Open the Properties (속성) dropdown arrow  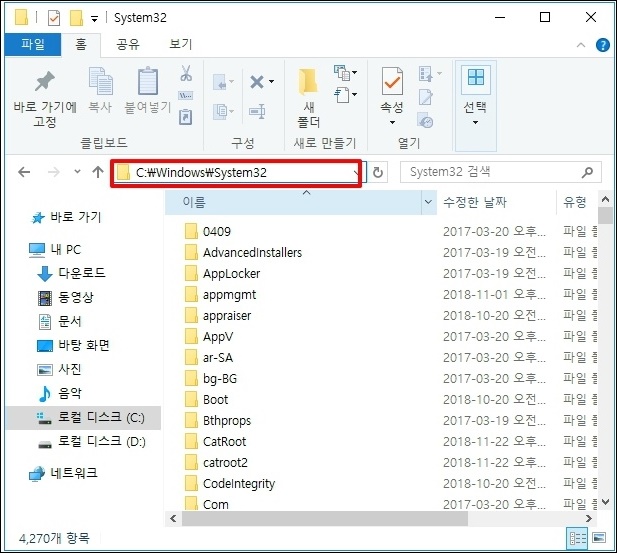[392, 122]
